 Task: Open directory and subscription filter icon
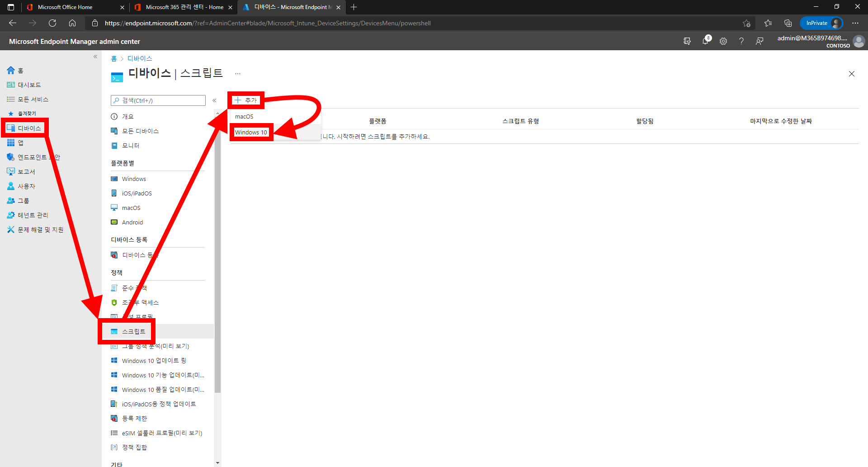click(687, 41)
